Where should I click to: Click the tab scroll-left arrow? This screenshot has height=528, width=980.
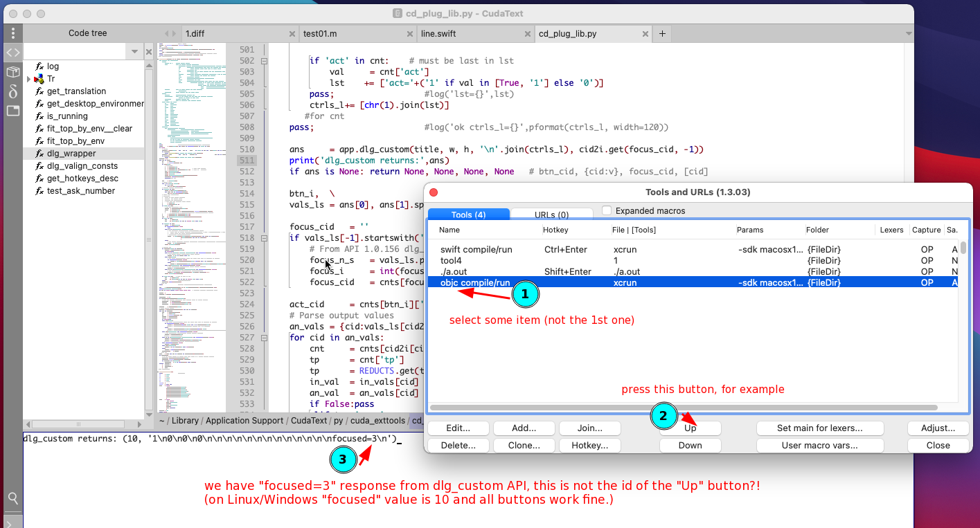(x=167, y=33)
